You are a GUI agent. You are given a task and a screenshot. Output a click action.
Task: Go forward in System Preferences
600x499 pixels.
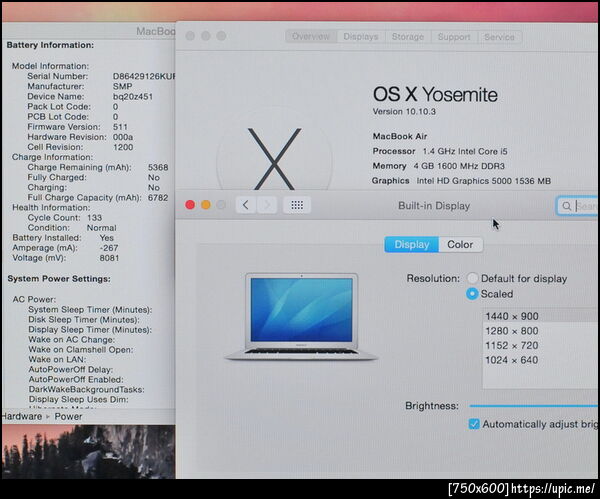(267, 205)
